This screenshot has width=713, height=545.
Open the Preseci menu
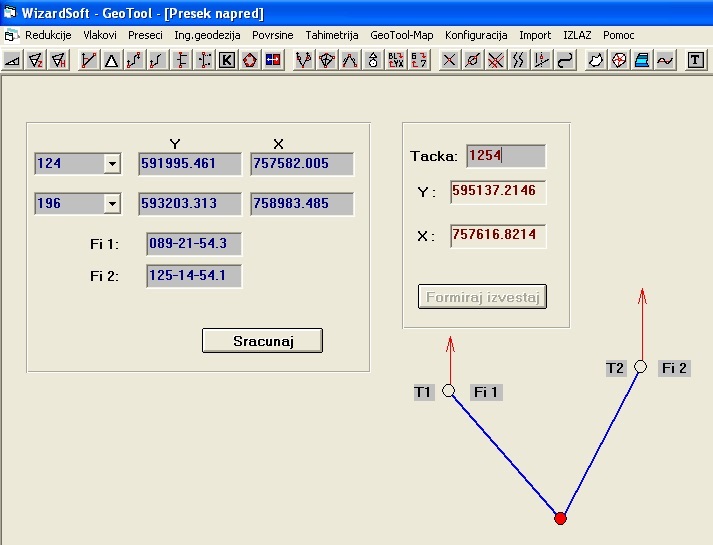click(x=145, y=35)
